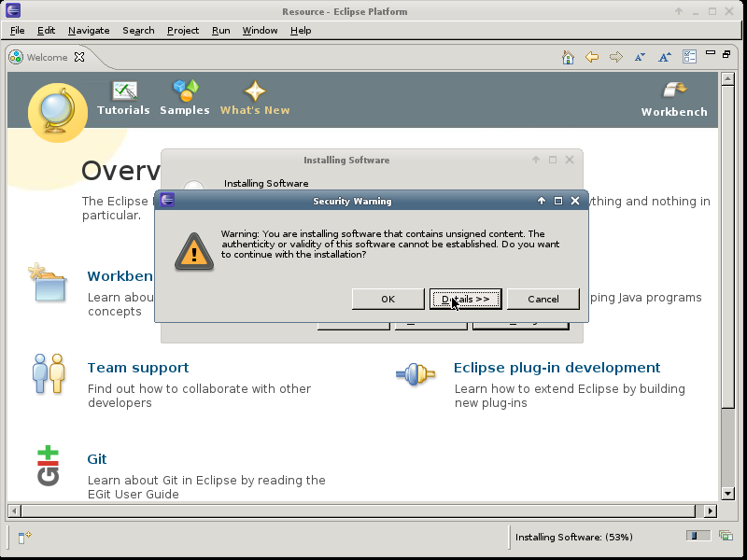Open the What's New page
This screenshot has width=747, height=560.
click(x=255, y=98)
